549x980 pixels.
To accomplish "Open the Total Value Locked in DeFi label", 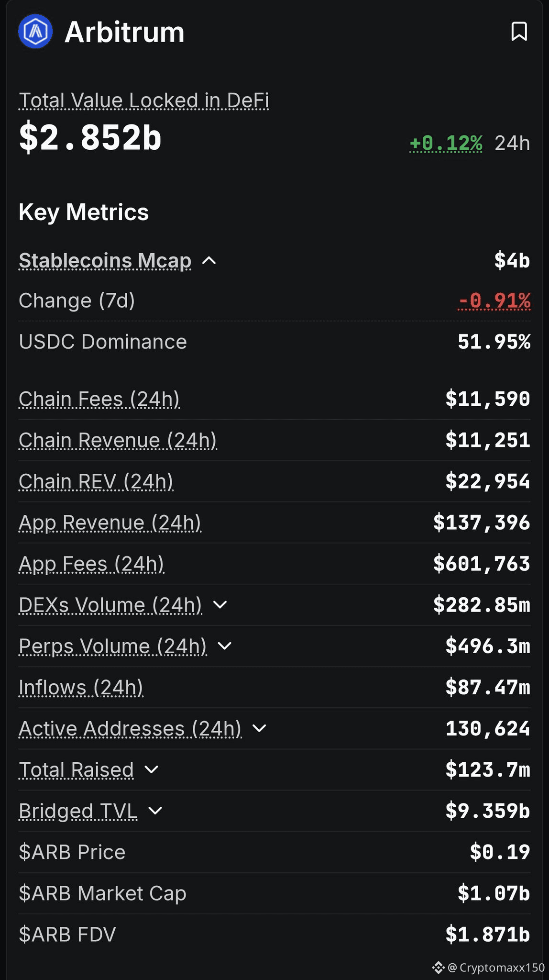I will click(143, 101).
